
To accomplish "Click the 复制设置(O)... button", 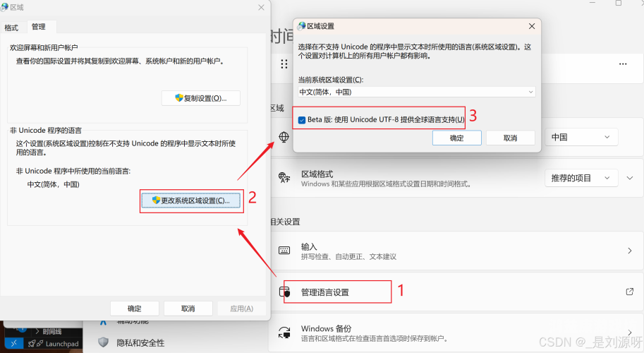I will 200,98.
